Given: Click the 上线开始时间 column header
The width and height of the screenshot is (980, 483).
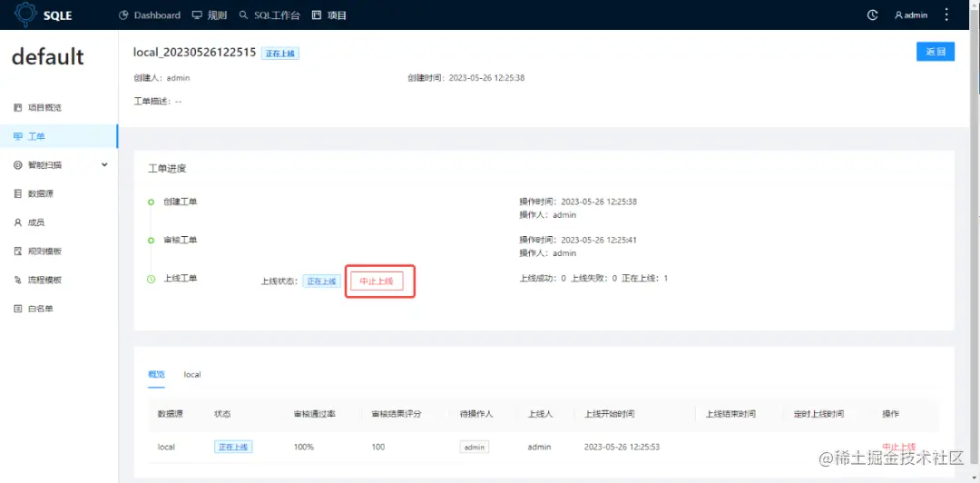Looking at the screenshot, I should (x=610, y=414).
